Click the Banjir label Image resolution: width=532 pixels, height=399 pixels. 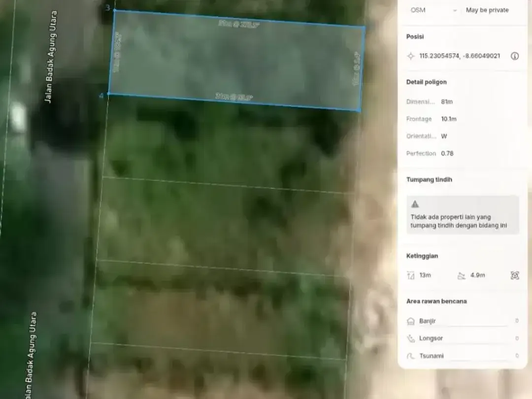click(428, 321)
